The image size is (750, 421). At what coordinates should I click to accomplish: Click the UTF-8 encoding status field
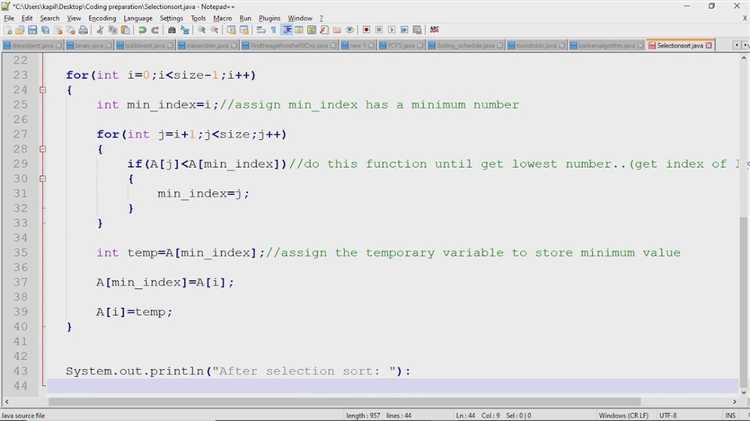[x=668, y=416]
